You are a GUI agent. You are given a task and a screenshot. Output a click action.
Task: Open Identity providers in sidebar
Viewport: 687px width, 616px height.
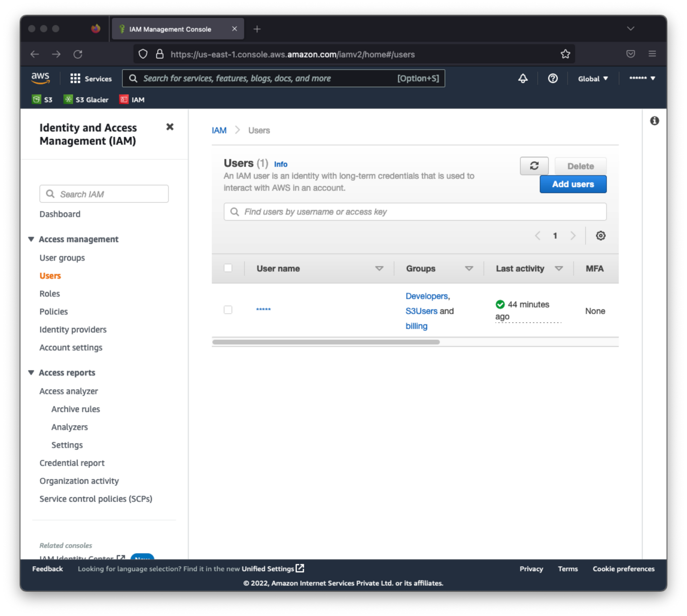73,329
